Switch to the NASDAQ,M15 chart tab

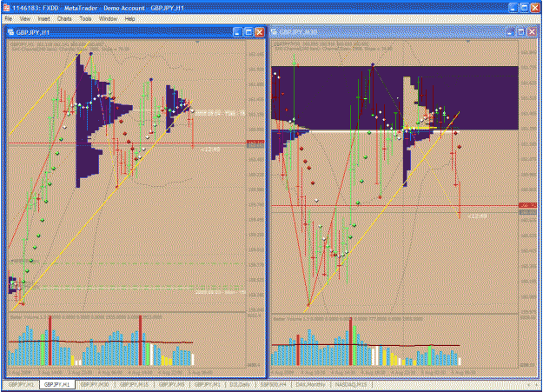click(x=351, y=384)
